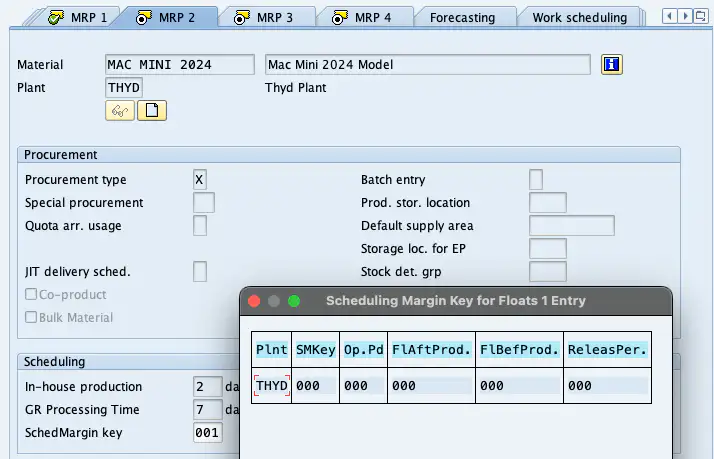Maximize popup with green button
This screenshot has height=459, width=714.
[294, 301]
